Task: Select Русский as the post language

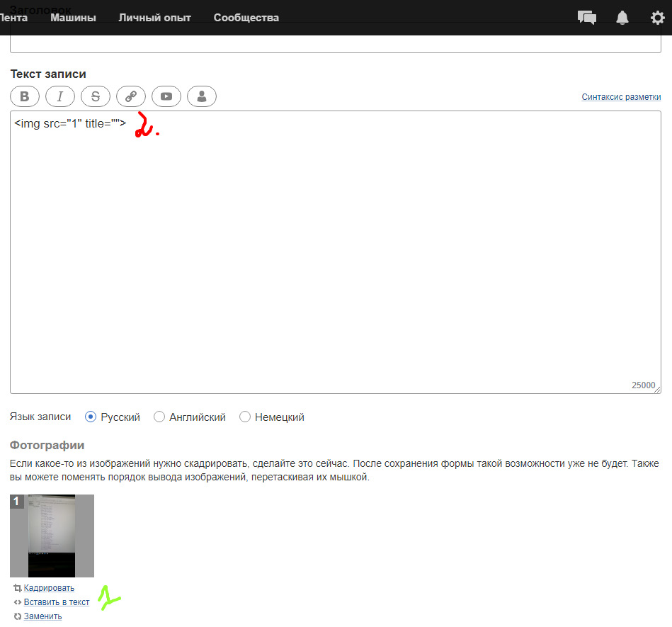Action: (x=91, y=417)
